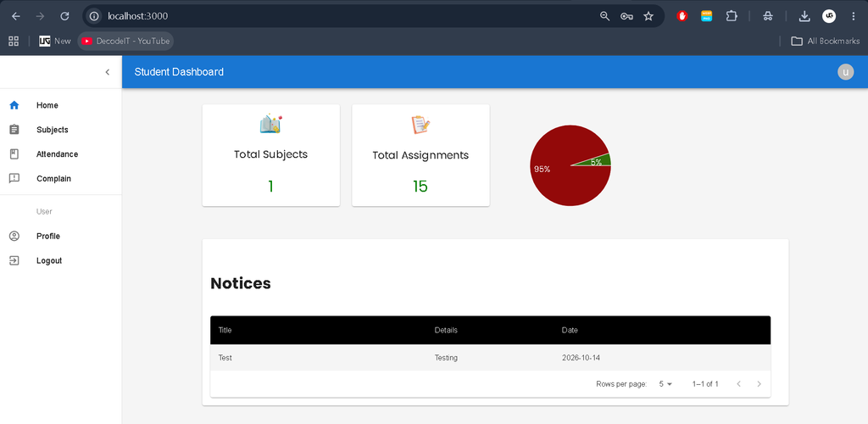Go to Subjects page
868x424 pixels.
pos(61,130)
